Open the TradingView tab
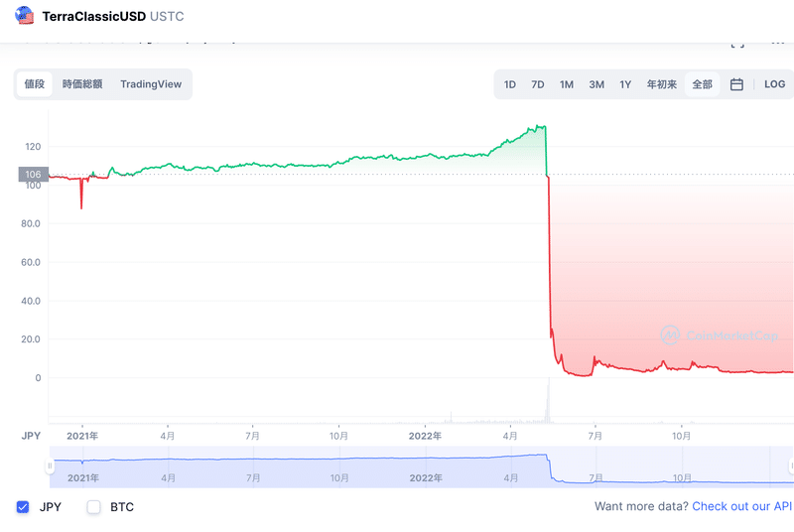 (x=151, y=84)
